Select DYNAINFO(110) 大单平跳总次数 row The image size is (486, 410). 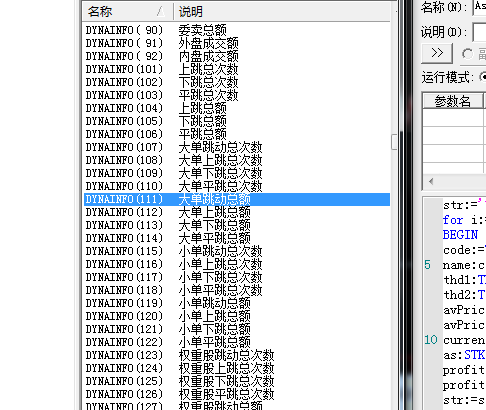[237, 186]
